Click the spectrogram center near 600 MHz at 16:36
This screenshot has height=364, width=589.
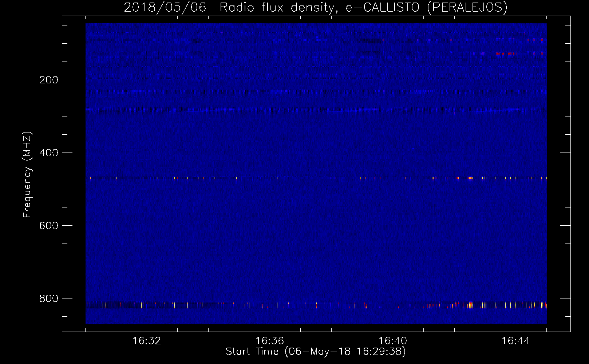(x=270, y=226)
